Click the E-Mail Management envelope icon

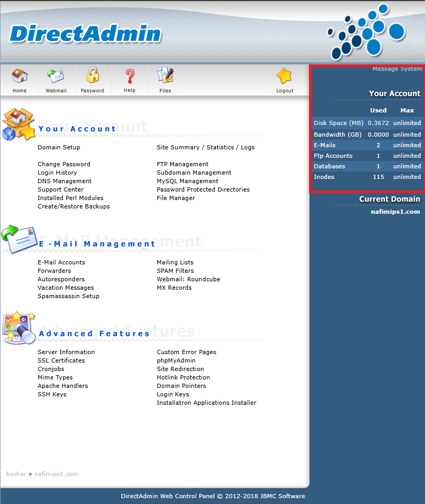20,239
